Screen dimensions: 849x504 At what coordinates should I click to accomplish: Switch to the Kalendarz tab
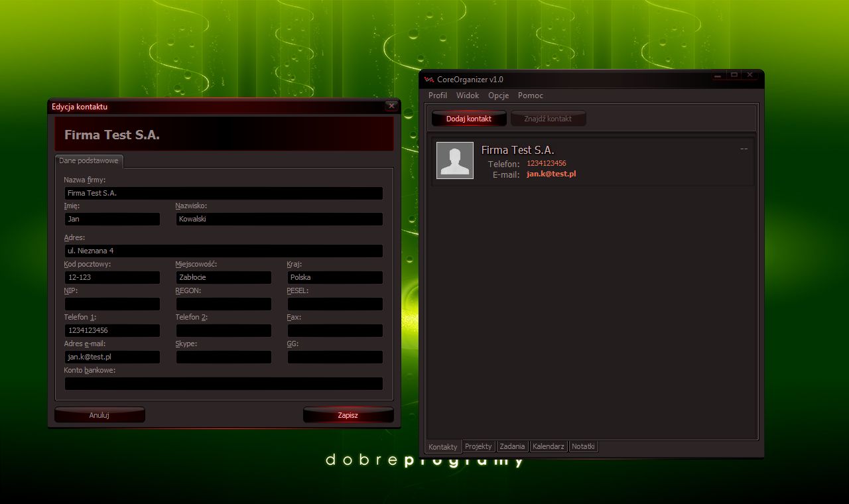point(549,446)
